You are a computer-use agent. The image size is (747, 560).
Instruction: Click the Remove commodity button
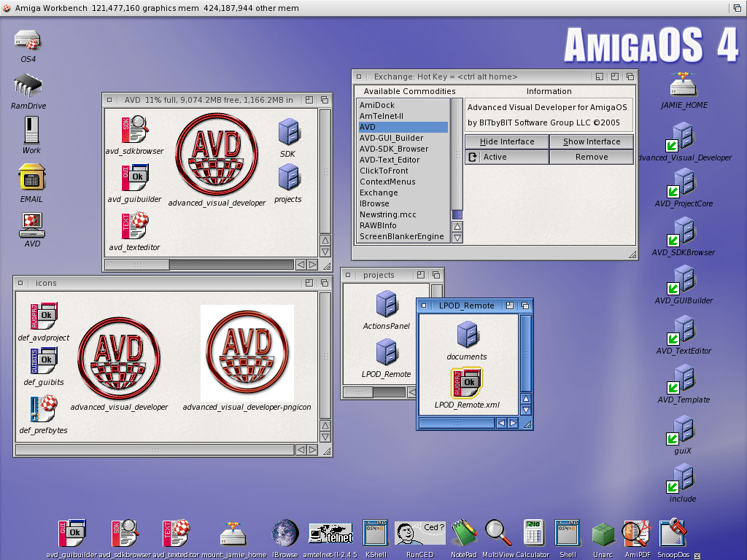point(592,157)
